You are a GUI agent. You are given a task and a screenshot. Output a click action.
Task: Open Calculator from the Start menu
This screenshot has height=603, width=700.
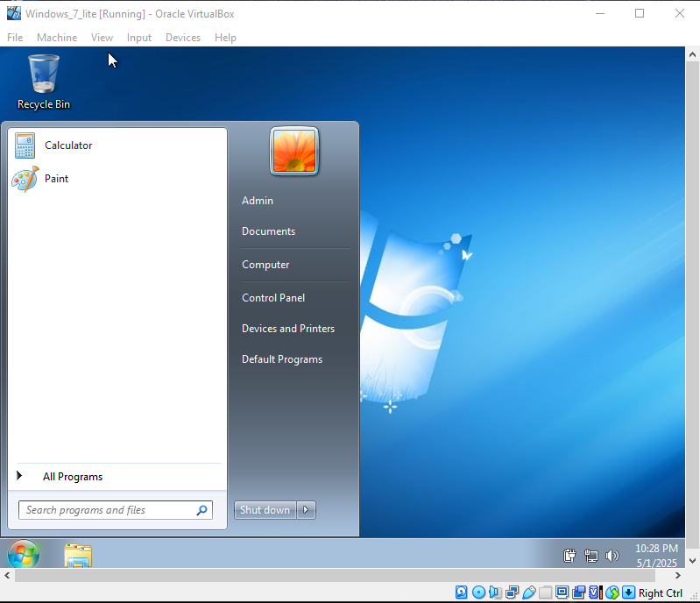tap(67, 145)
